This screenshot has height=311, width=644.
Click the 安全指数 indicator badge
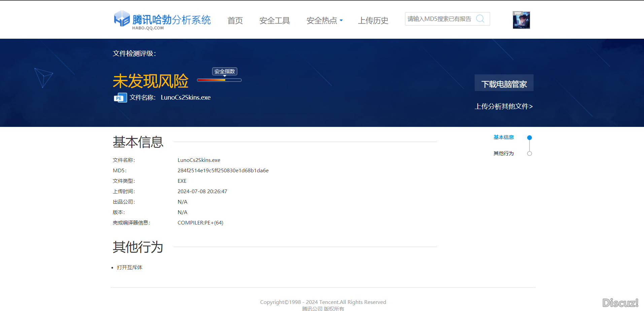pos(225,71)
